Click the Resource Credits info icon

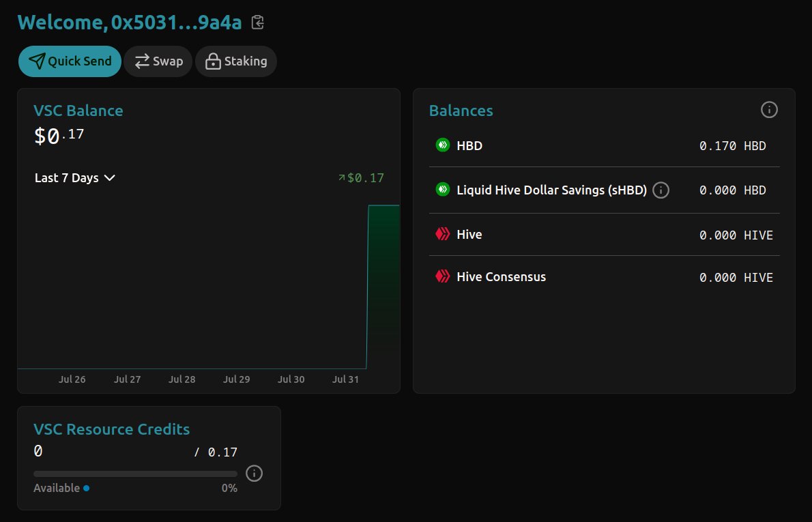tap(254, 474)
